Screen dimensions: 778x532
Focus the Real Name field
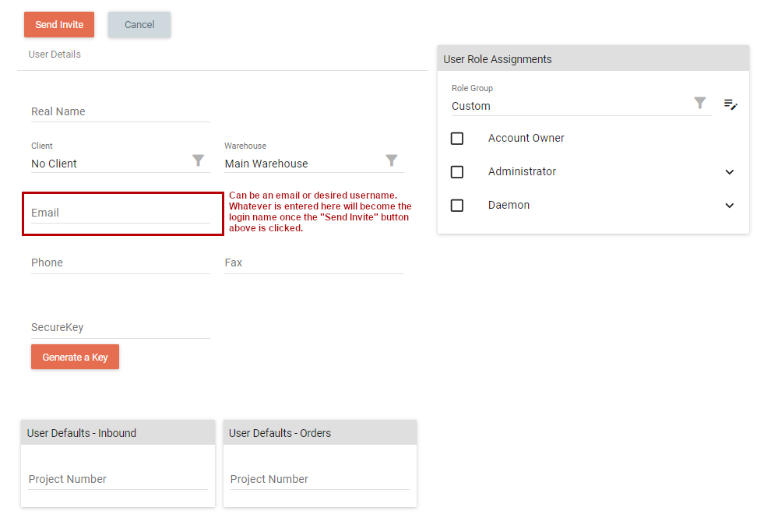(x=121, y=111)
